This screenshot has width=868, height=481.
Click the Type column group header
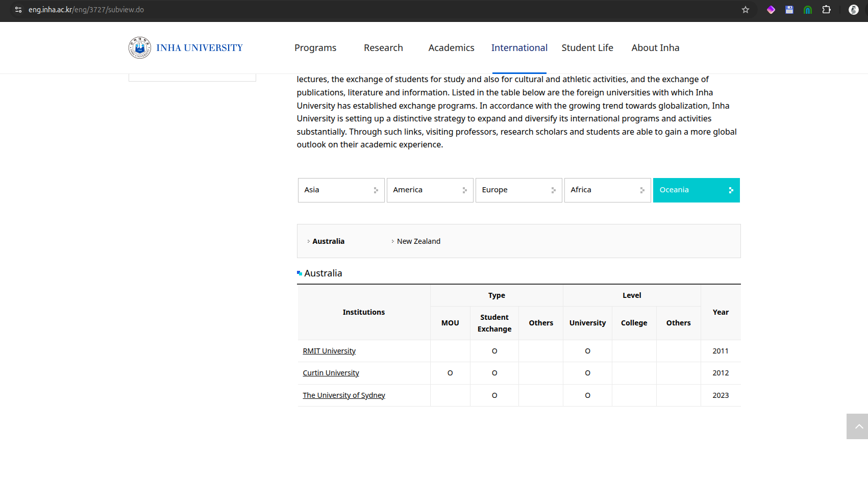[x=497, y=295]
